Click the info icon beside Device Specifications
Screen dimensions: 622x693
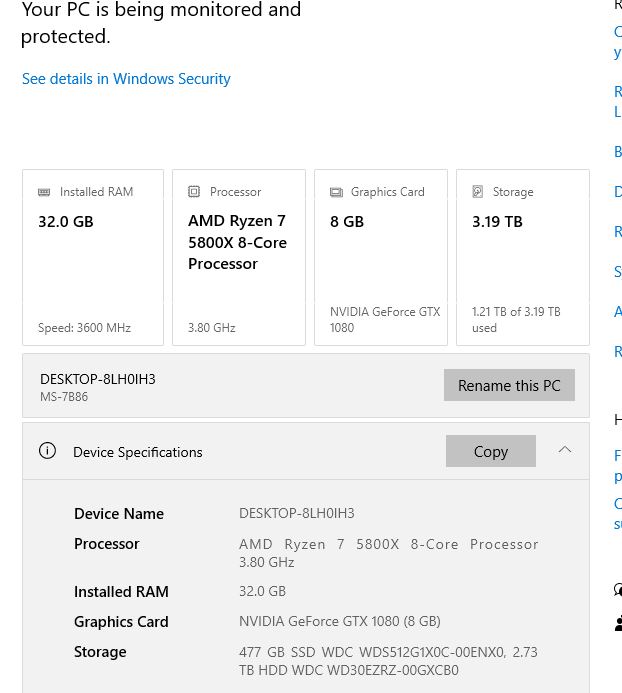47,451
